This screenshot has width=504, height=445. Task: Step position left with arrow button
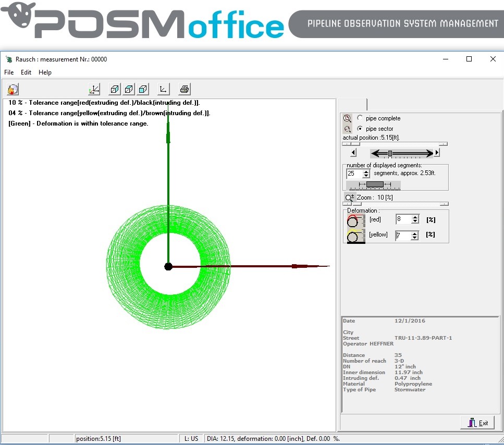point(353,153)
